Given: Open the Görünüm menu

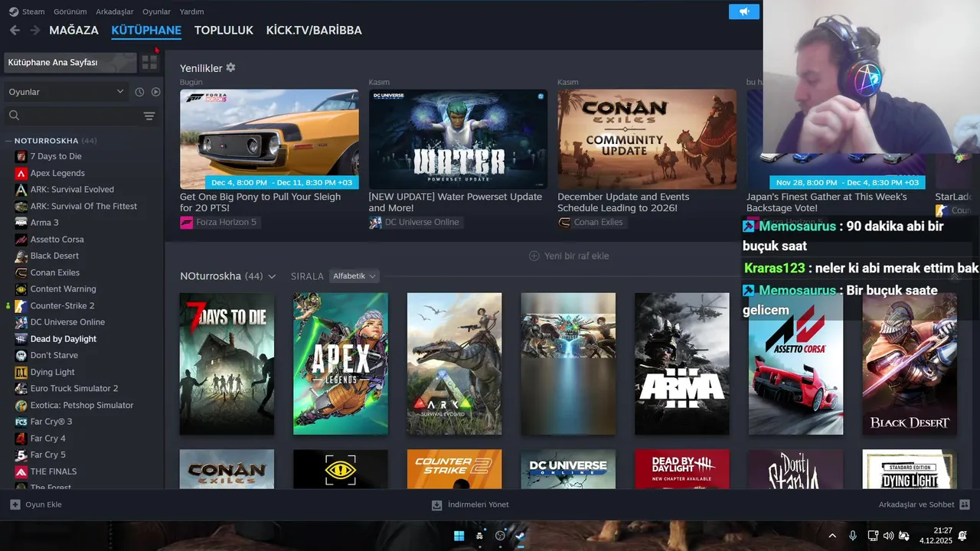Looking at the screenshot, I should (x=70, y=11).
